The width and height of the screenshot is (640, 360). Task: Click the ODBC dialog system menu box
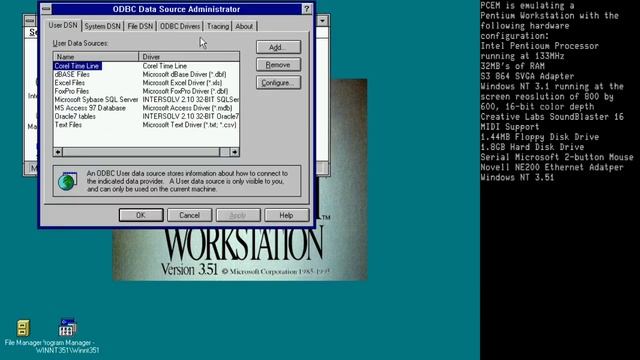click(46, 9)
